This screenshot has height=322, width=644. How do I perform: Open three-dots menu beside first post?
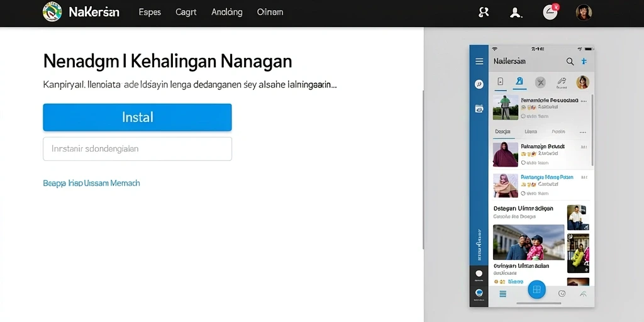584,100
